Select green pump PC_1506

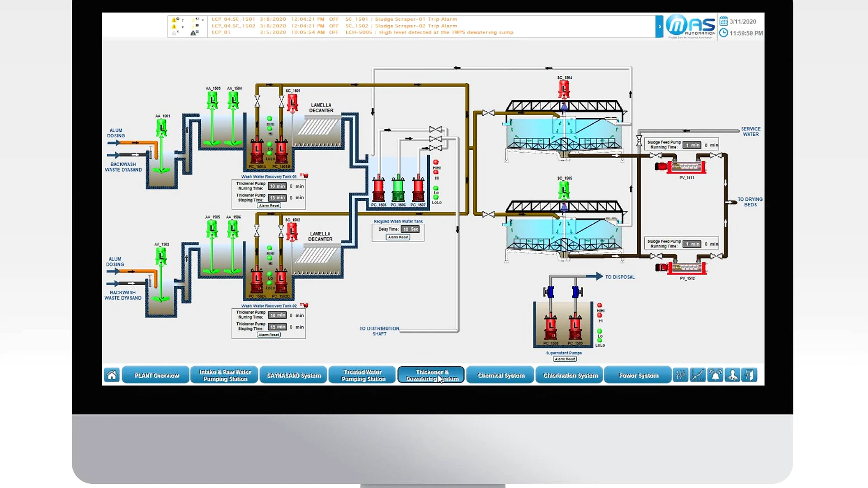pos(398,188)
